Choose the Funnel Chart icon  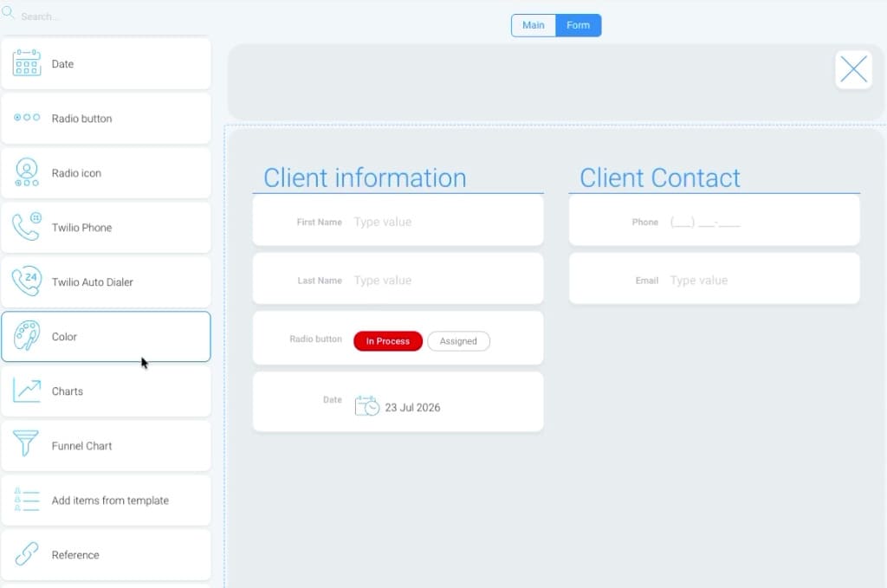tap(25, 444)
